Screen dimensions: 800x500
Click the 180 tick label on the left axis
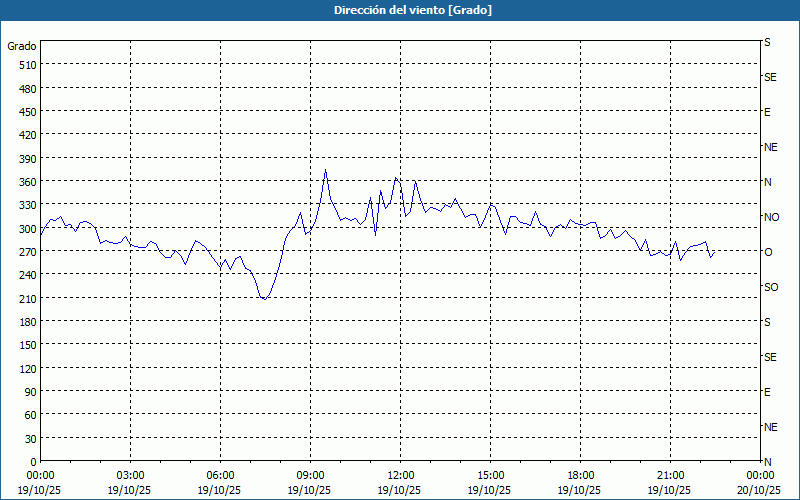click(x=26, y=322)
